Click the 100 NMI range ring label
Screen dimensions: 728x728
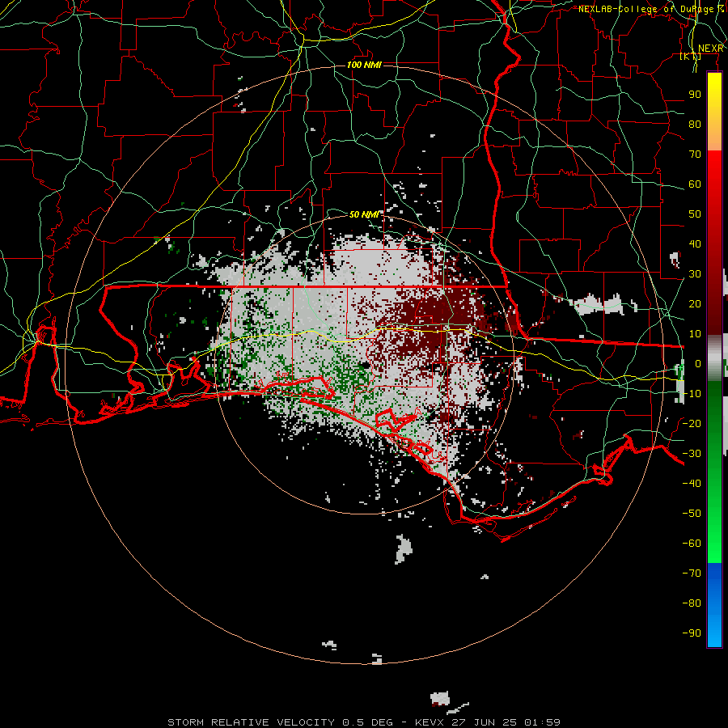[x=364, y=65]
